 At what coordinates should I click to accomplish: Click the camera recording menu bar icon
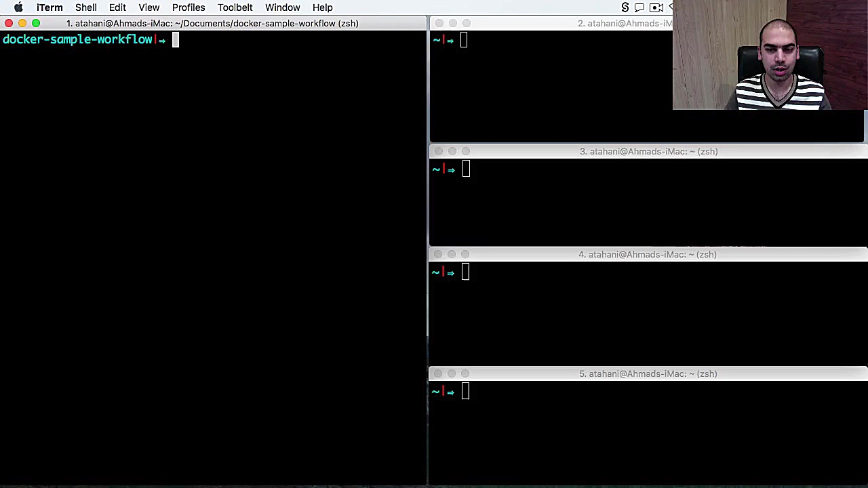tap(656, 7)
